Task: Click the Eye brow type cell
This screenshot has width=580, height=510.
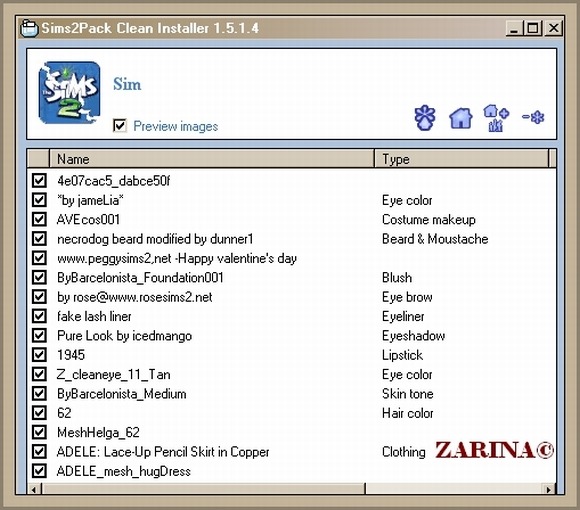Action: click(x=407, y=297)
